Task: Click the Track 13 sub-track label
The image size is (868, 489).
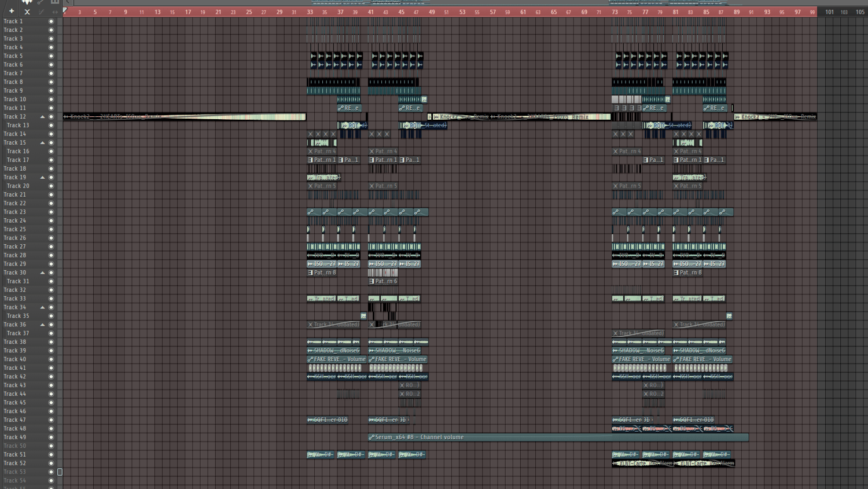Action: [x=18, y=126]
